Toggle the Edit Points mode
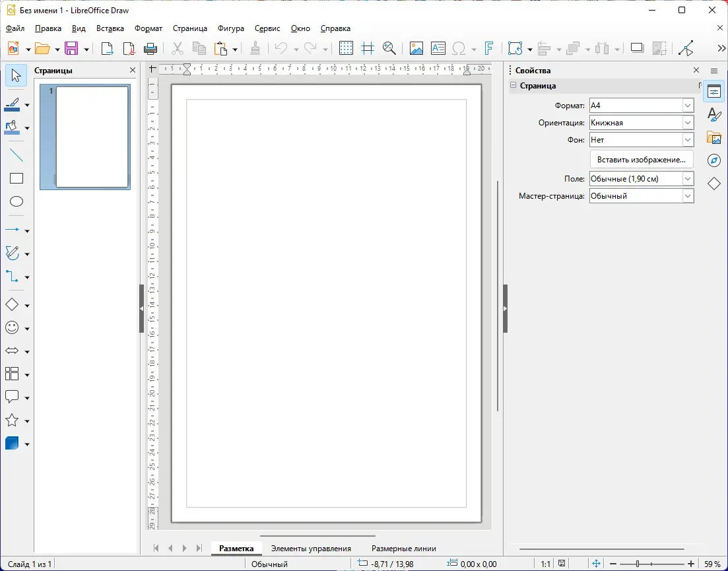 [x=687, y=48]
